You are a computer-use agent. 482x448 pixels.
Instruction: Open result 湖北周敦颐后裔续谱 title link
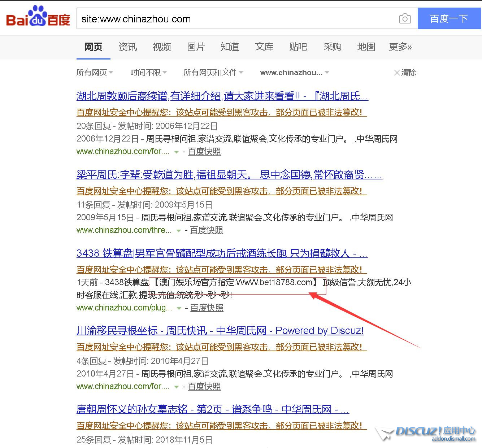click(x=222, y=96)
